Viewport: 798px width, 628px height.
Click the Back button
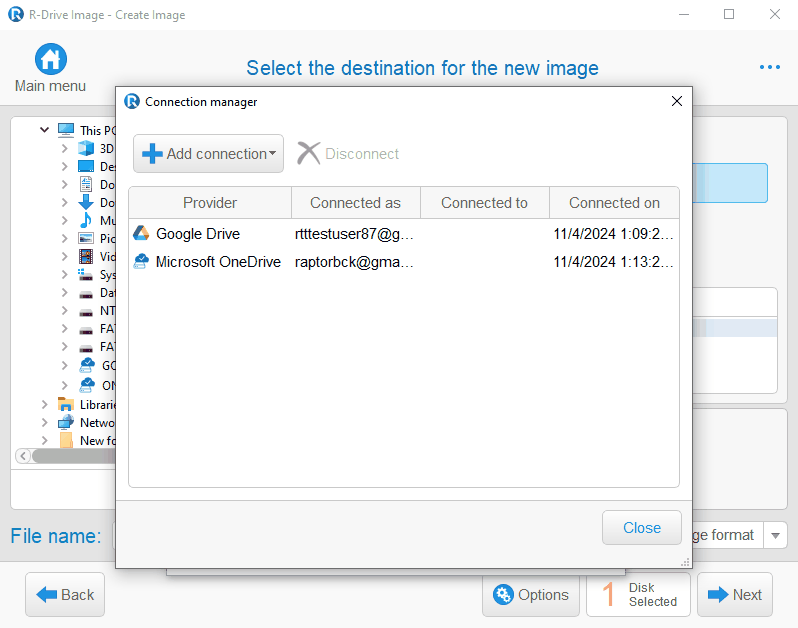[x=65, y=594]
